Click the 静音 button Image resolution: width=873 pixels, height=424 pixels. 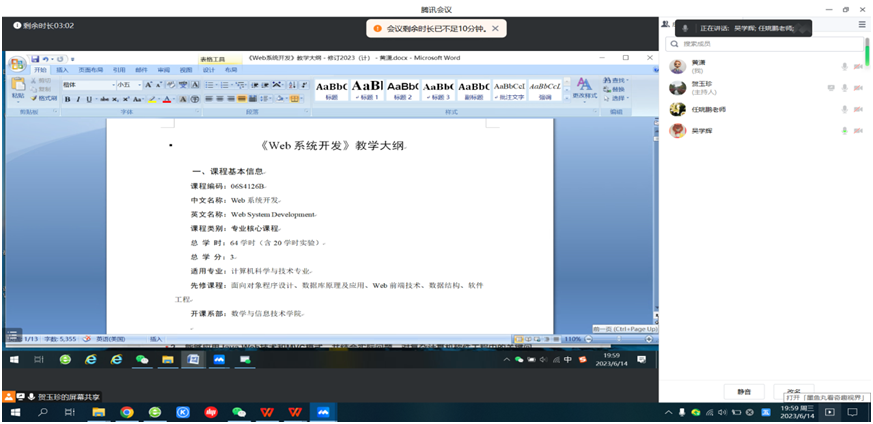(744, 392)
